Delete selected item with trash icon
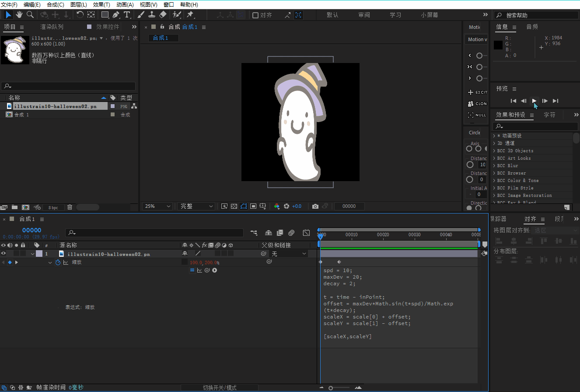Viewport: 580px width, 392px height. pyautogui.click(x=70, y=207)
